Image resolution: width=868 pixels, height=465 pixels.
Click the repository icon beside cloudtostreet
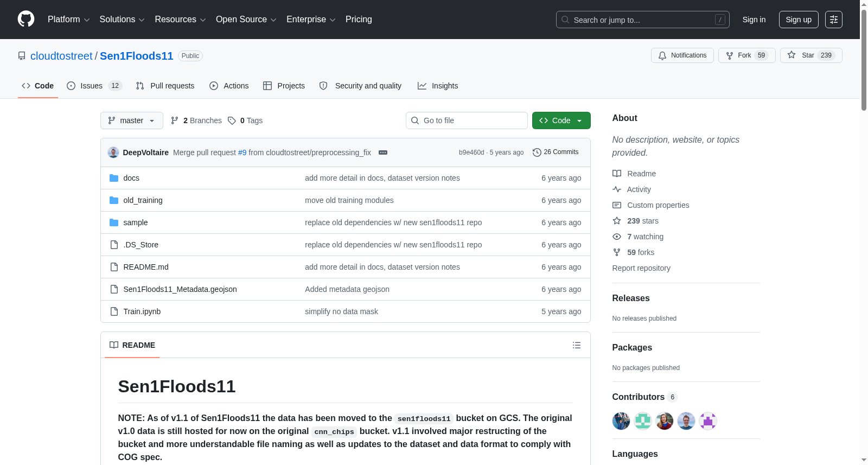[22, 56]
